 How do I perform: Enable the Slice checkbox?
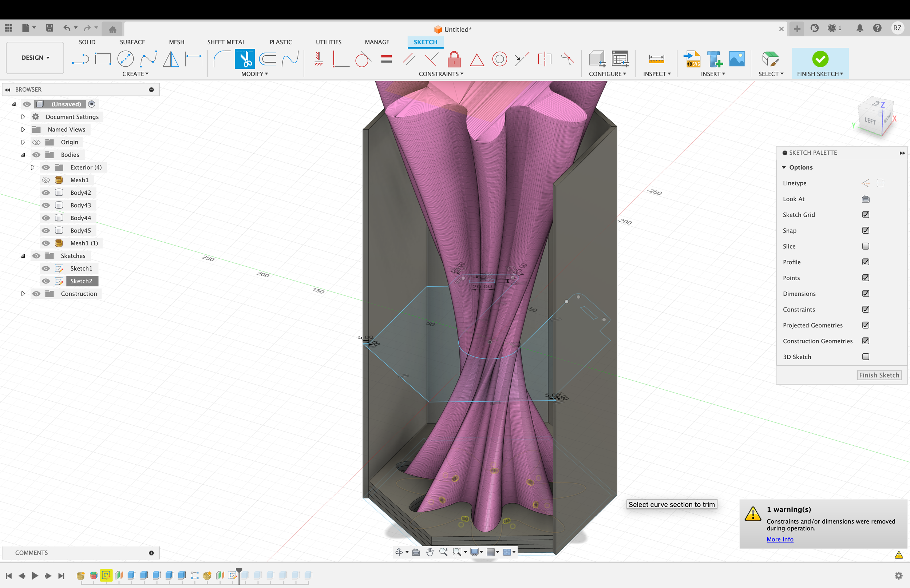[x=865, y=246]
